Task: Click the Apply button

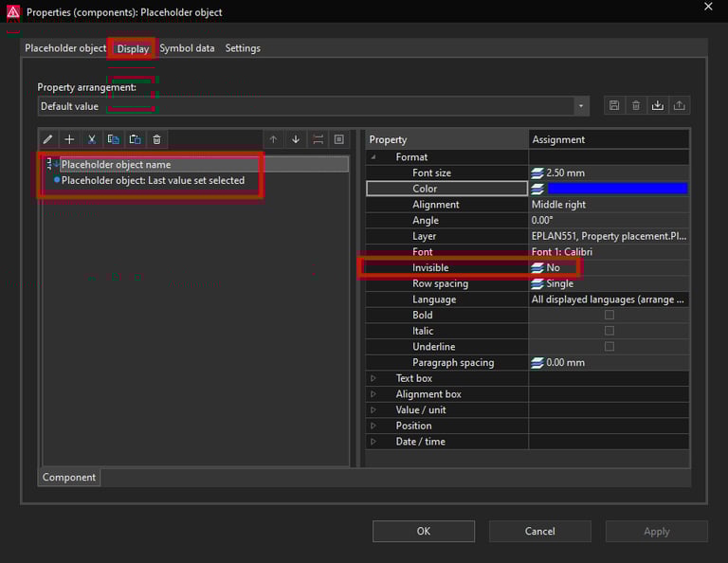Action: point(657,531)
